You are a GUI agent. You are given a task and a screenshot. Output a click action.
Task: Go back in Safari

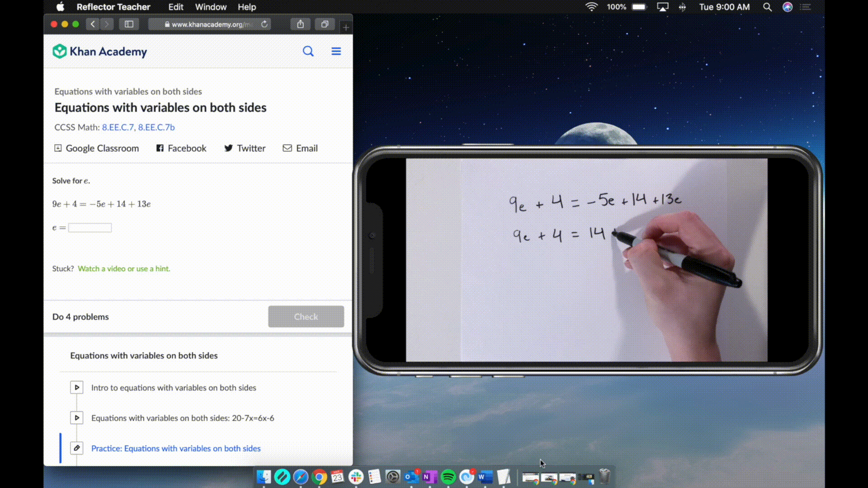coord(93,24)
